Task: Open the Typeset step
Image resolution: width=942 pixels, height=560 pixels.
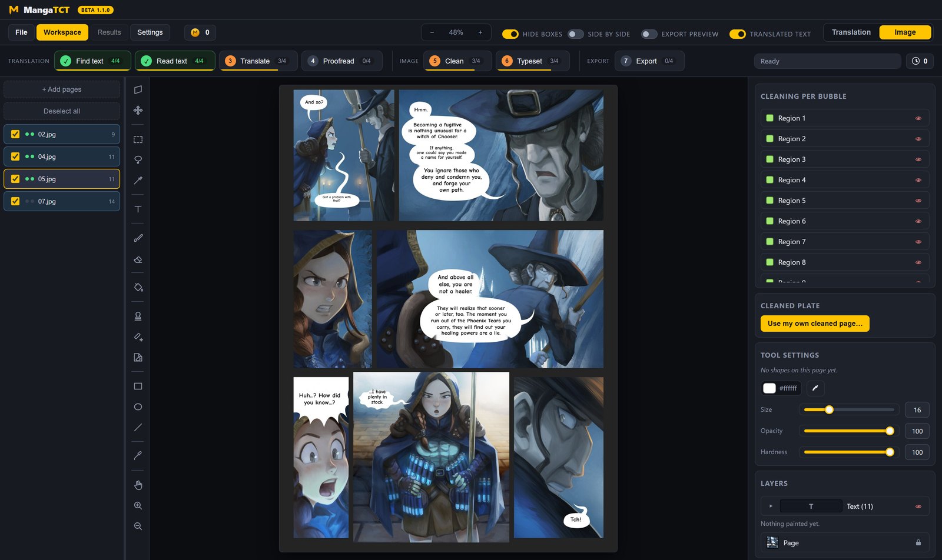Action: pos(532,61)
